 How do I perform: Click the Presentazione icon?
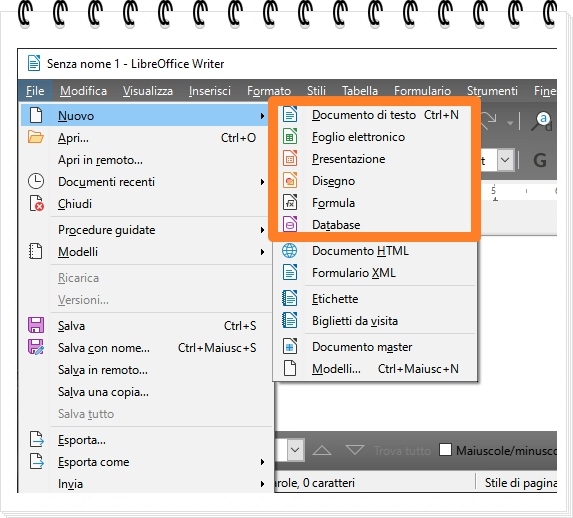pyautogui.click(x=290, y=158)
